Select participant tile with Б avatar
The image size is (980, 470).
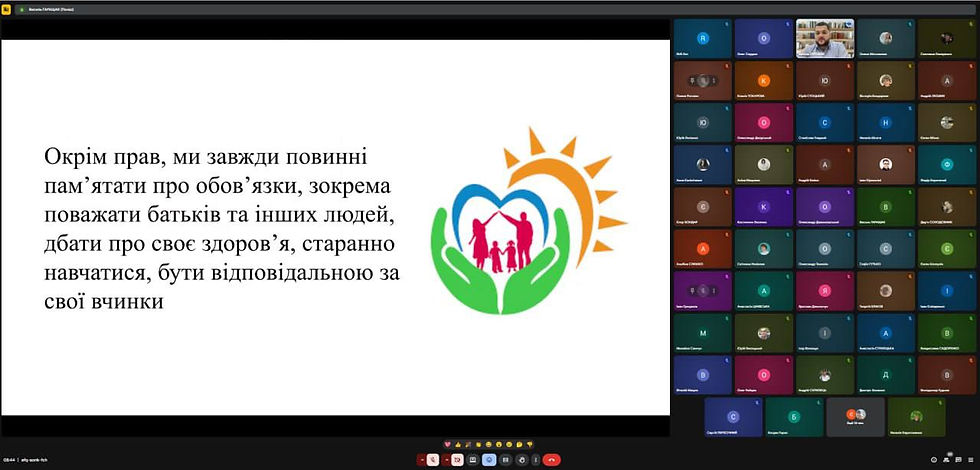click(794, 417)
